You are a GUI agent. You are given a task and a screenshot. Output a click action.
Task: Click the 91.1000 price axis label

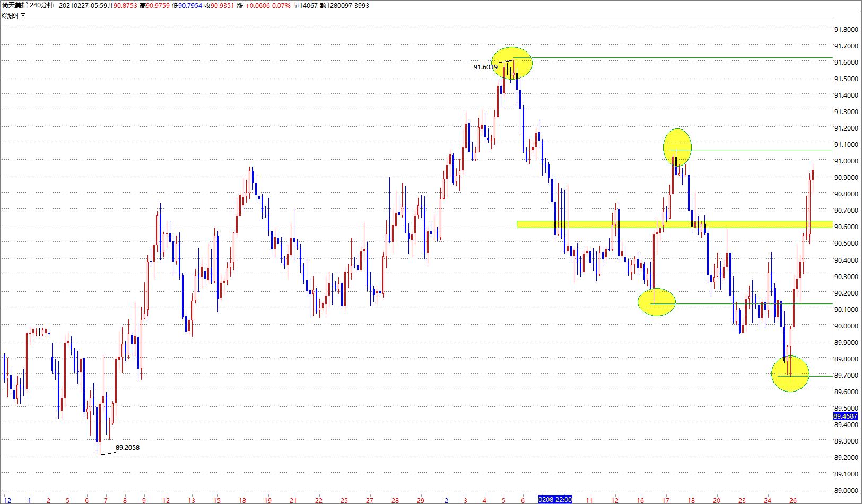(846, 145)
